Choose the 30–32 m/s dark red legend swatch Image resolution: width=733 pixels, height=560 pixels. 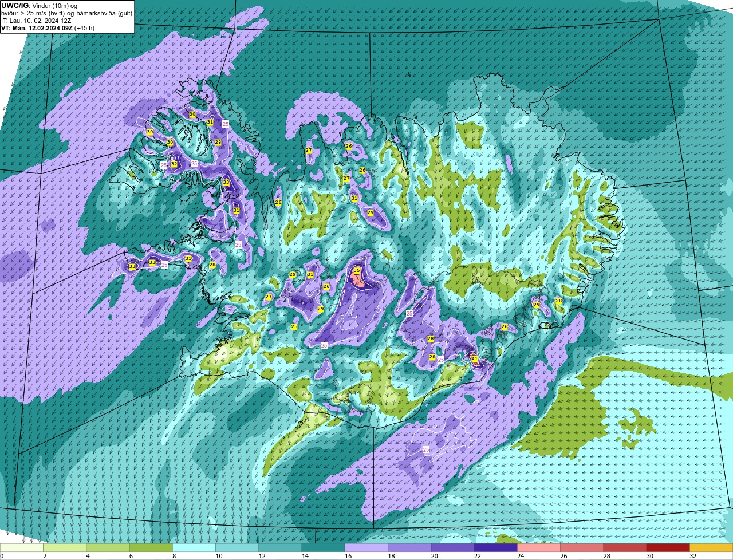(668, 547)
